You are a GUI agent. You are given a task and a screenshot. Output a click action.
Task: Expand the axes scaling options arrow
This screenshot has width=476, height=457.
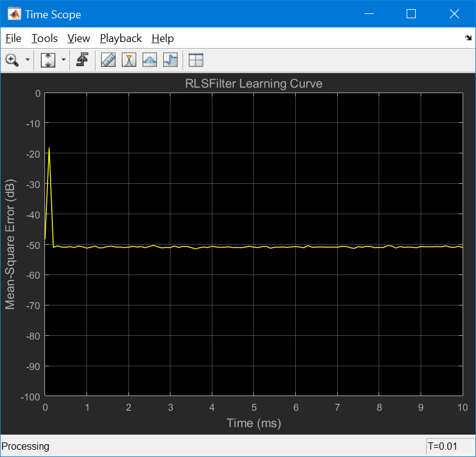(x=63, y=60)
